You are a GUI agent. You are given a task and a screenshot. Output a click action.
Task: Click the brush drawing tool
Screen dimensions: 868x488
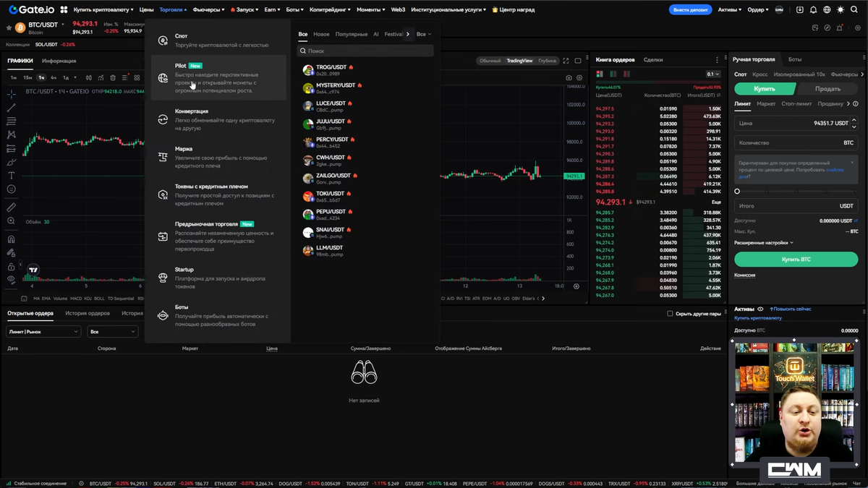[11, 162]
